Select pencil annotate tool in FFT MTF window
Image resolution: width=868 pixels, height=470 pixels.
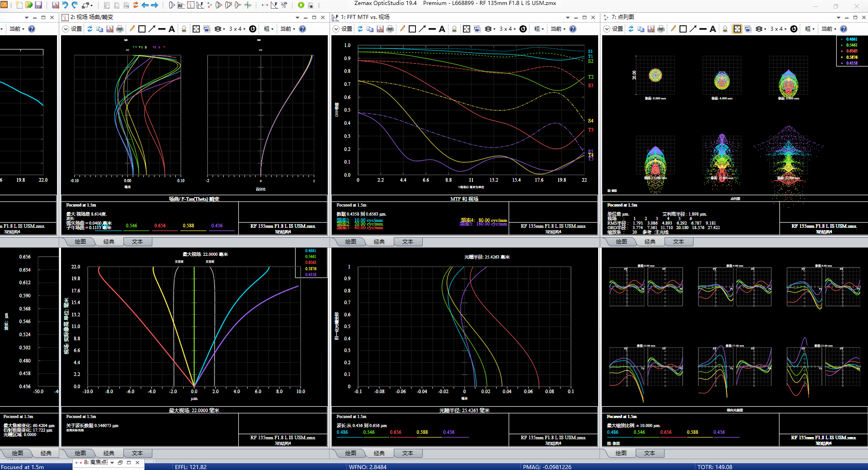(402, 28)
